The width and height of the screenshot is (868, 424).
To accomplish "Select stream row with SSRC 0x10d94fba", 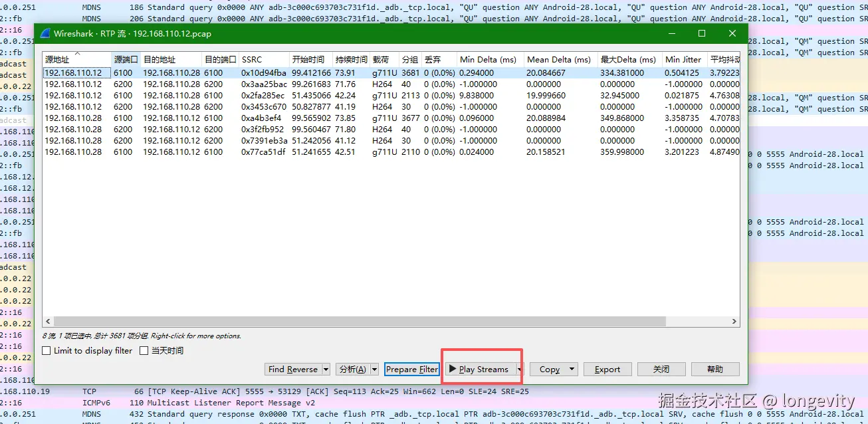I will pos(391,73).
